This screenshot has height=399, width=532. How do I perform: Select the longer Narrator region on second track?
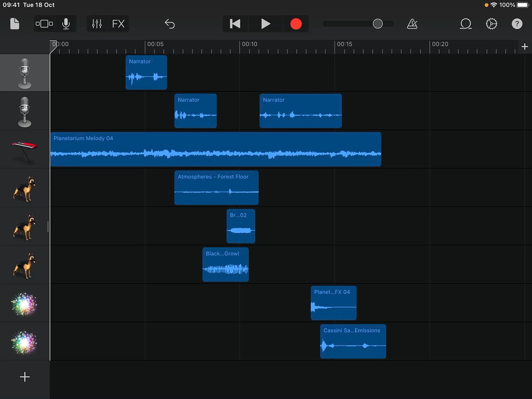[300, 111]
